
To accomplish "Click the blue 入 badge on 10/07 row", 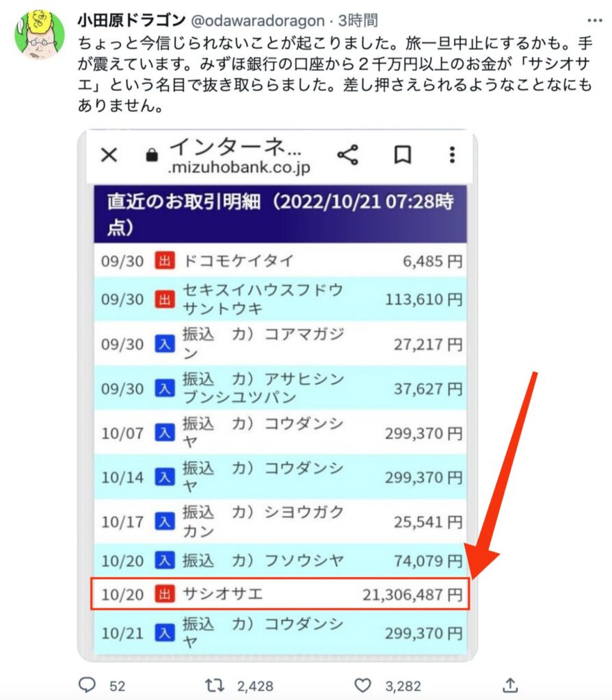I will (x=164, y=433).
